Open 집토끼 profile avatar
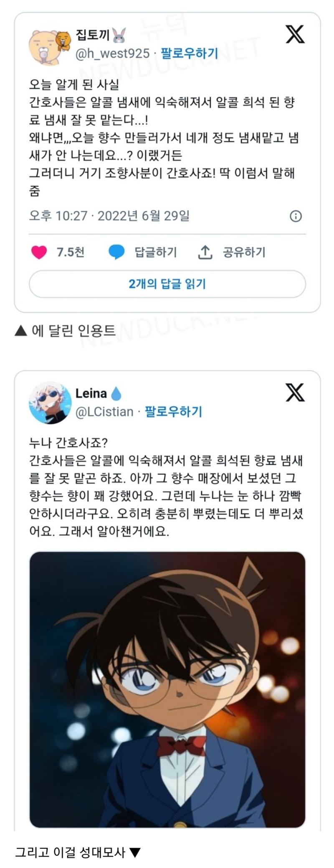 (50, 47)
